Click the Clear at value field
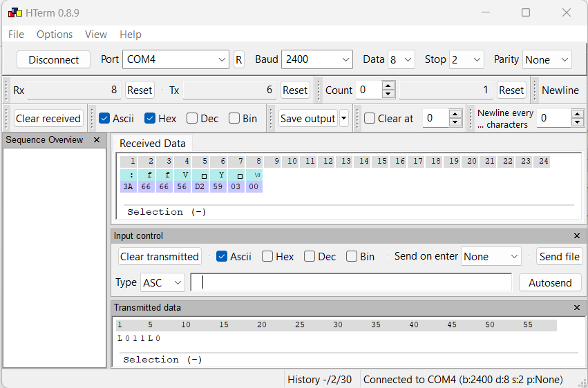Screen dimensions: 588x388 435,118
